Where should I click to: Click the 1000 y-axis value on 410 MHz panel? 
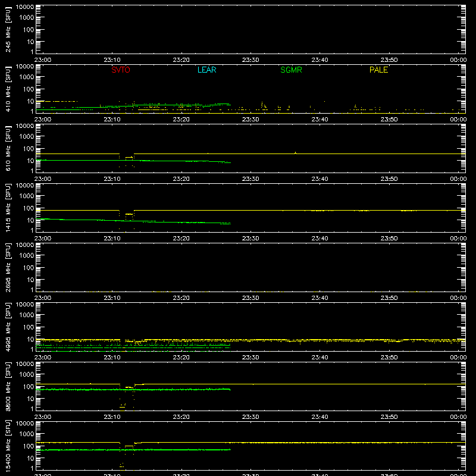pos(27,77)
